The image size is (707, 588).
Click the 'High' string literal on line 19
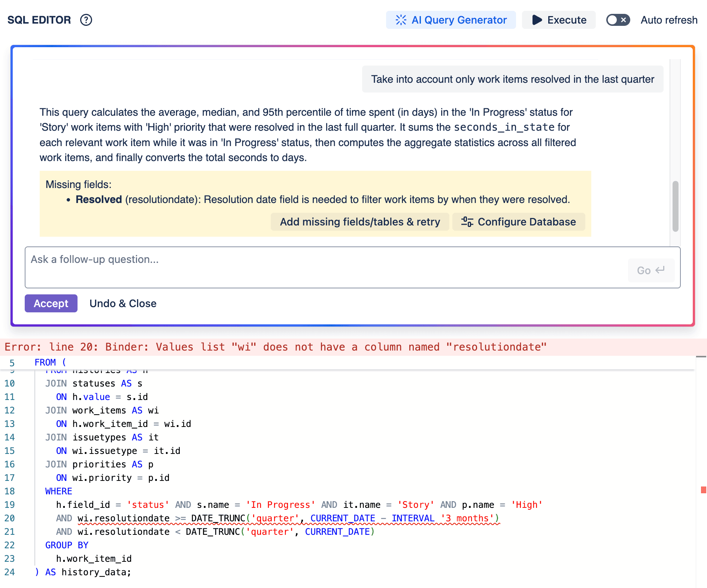pos(527,505)
